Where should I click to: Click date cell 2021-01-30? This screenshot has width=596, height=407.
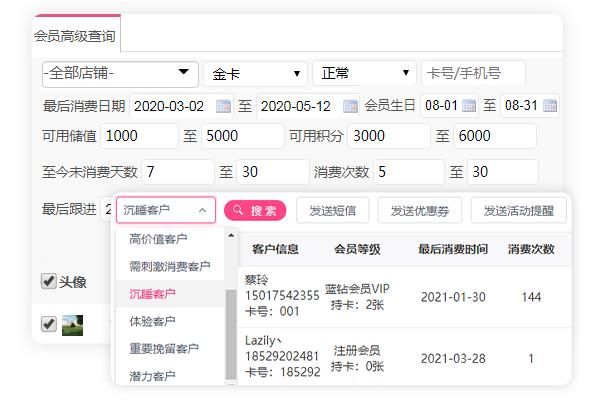453,297
